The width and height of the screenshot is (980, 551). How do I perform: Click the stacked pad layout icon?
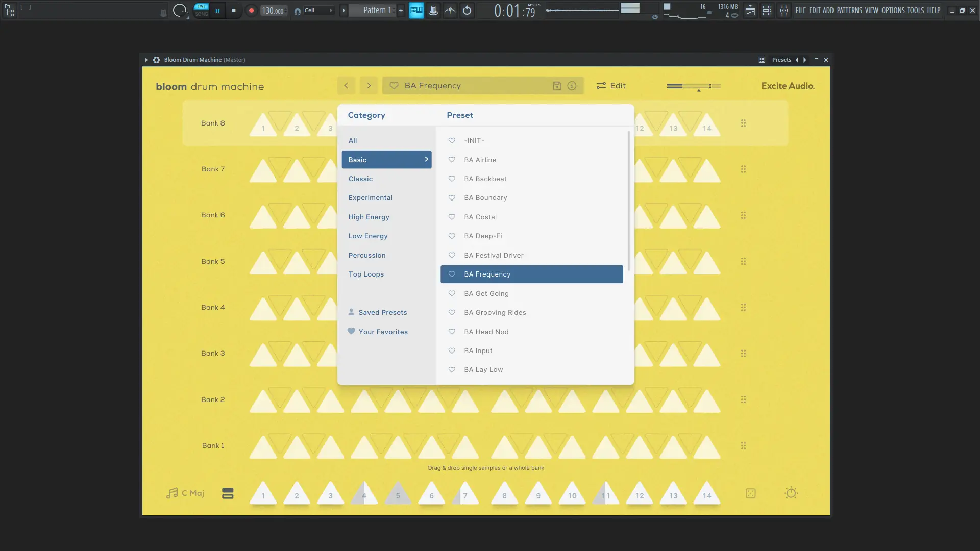coord(228,493)
